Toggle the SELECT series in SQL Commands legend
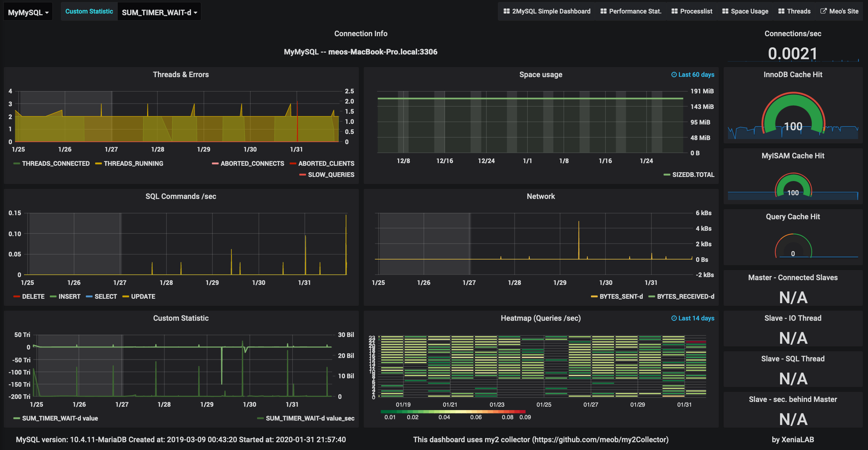This screenshot has width=868, height=450. (101, 296)
